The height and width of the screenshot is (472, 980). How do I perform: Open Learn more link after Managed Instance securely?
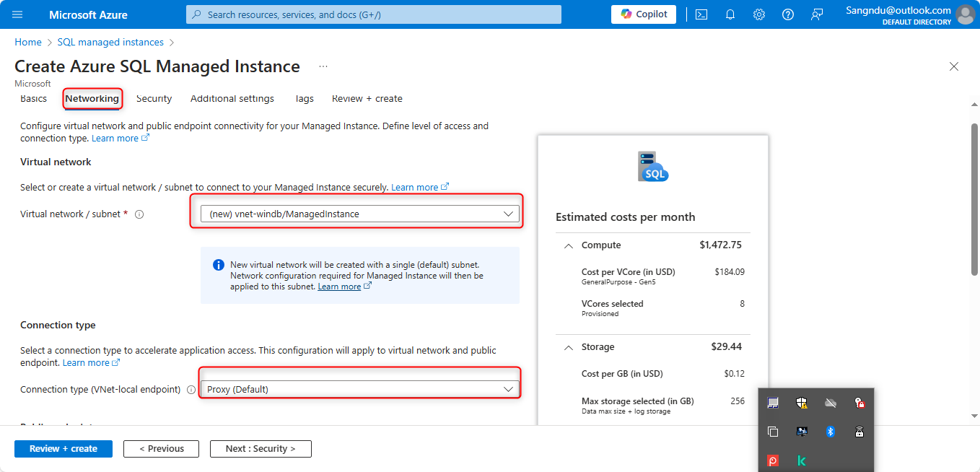(x=420, y=188)
